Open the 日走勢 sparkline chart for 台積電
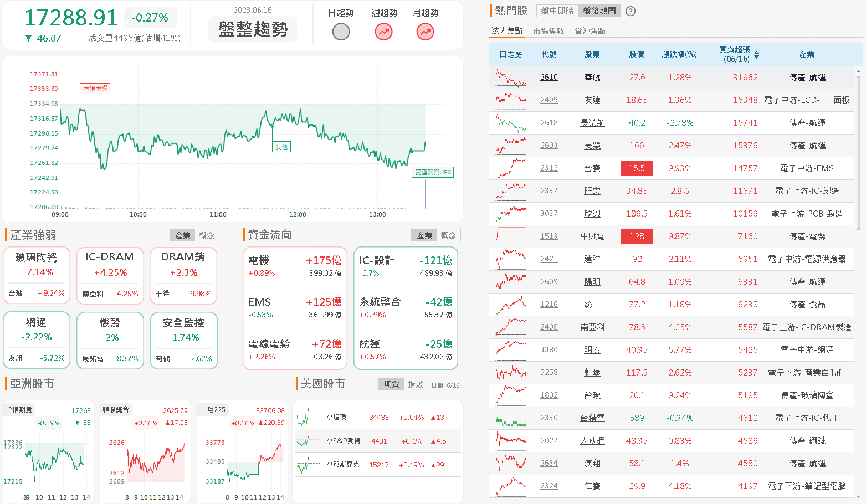The height and width of the screenshot is (504, 866). (511, 418)
